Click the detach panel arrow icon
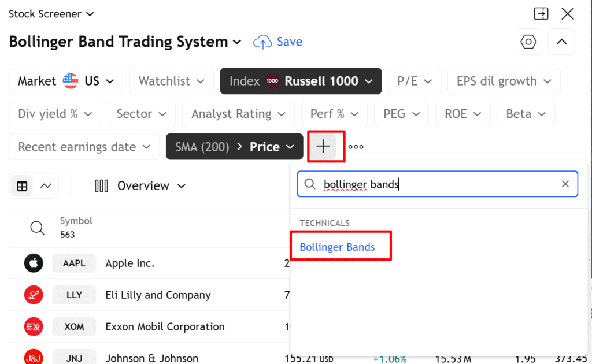The image size is (592, 364). (541, 14)
